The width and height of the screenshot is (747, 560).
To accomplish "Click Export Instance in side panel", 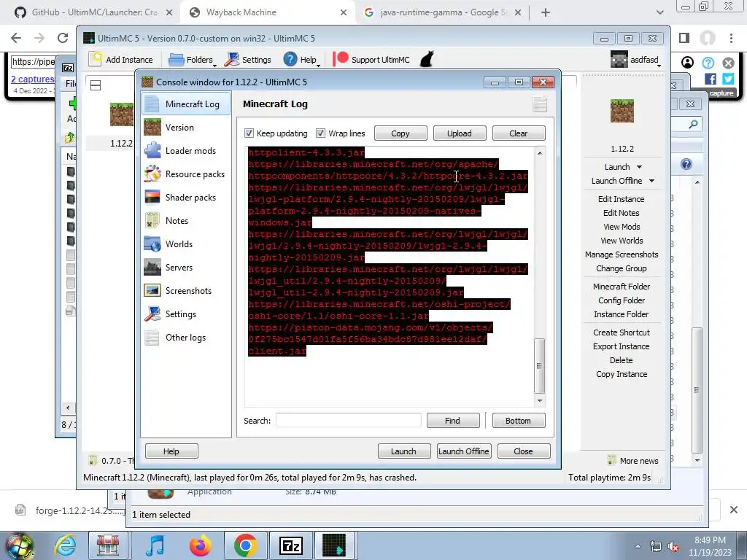I will 622,346.
